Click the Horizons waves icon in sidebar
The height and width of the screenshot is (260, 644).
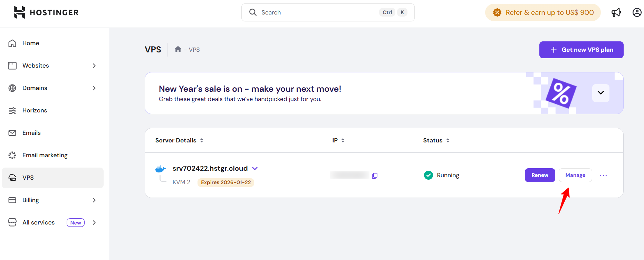(12, 110)
